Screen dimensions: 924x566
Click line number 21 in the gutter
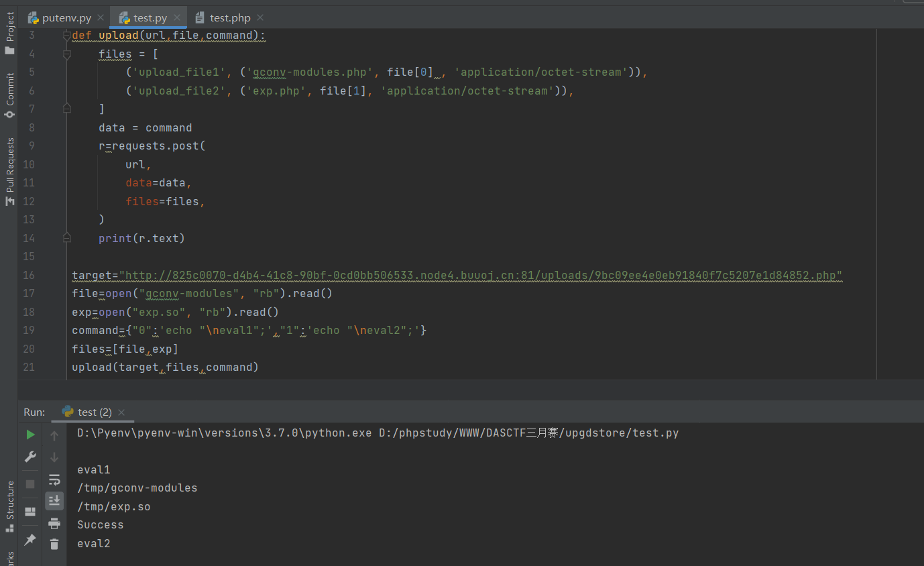pos(28,367)
